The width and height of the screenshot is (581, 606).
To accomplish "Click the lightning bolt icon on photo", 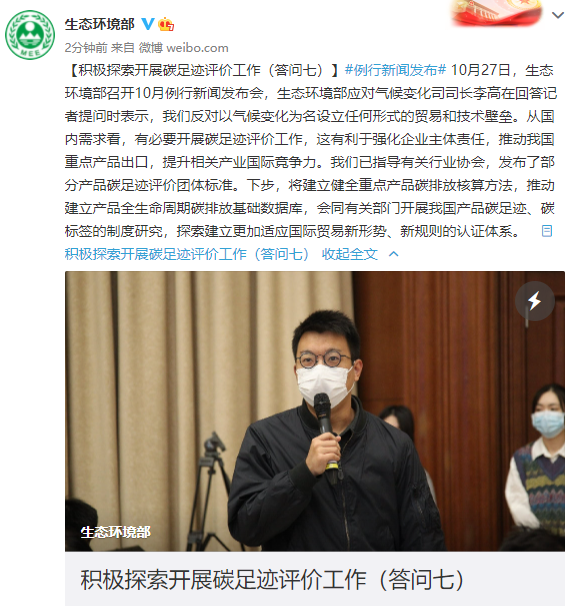I will tap(535, 301).
